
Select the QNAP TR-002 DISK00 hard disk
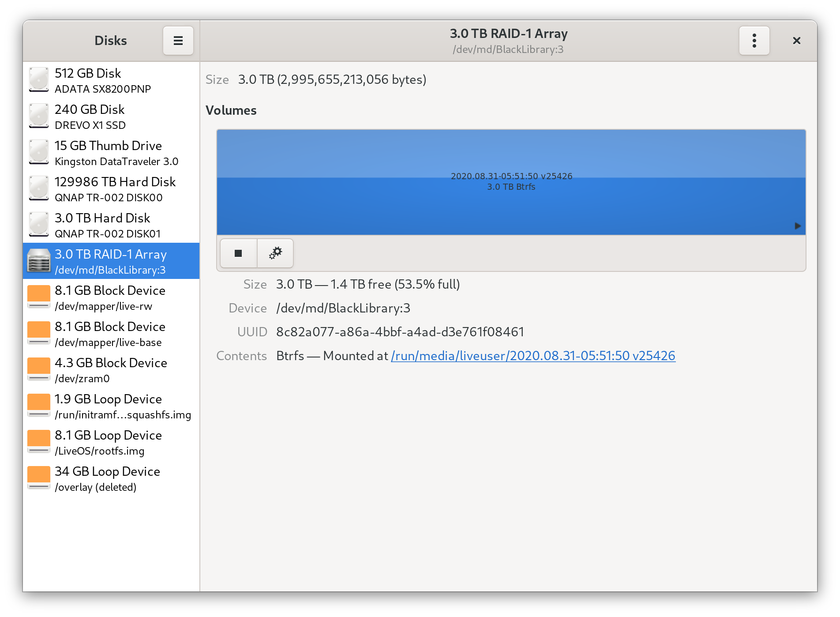111,188
